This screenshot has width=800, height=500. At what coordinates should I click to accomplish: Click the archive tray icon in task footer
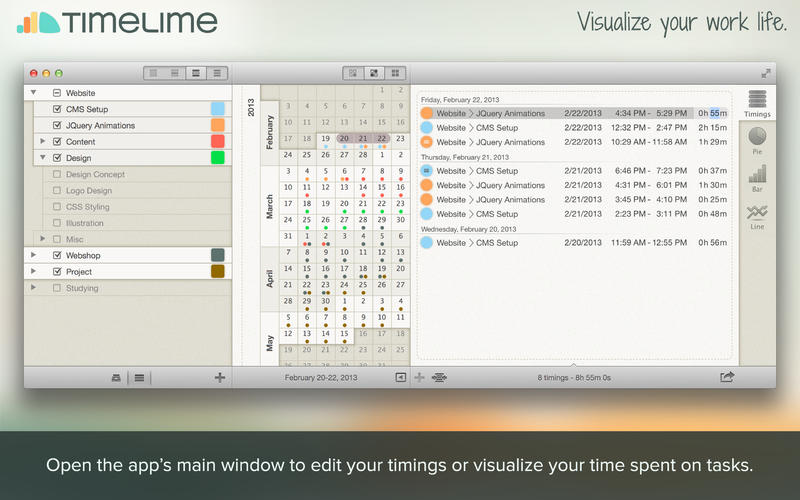(x=116, y=378)
